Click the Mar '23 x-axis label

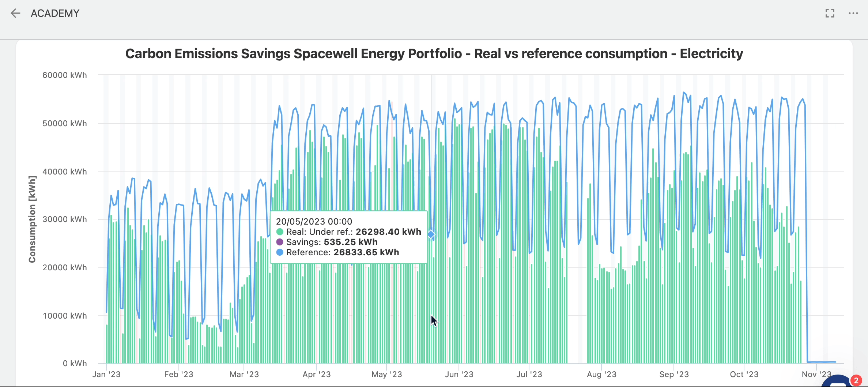[244, 375]
